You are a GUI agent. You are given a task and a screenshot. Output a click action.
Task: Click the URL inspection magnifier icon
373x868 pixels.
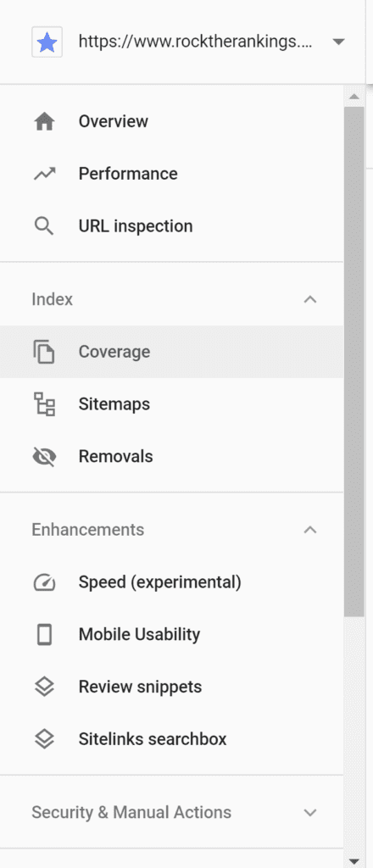coord(44,226)
